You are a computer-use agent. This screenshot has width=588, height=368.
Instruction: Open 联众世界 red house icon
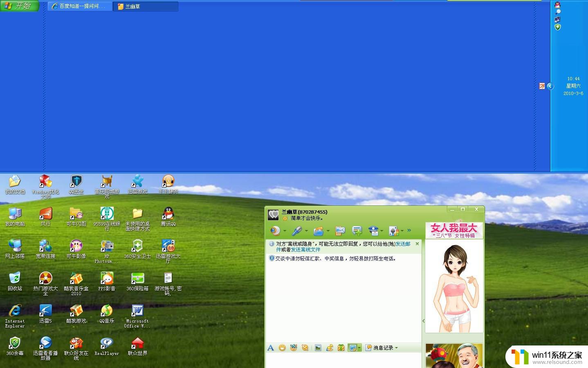[137, 346]
